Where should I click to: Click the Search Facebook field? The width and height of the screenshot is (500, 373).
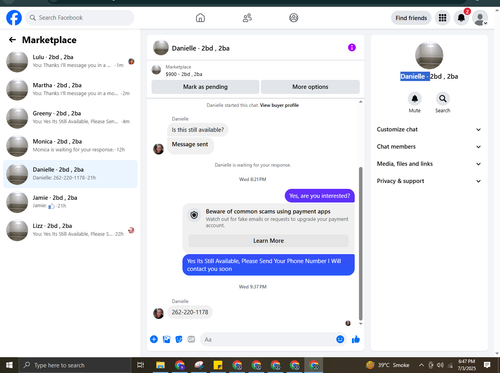pyautogui.click(x=80, y=18)
